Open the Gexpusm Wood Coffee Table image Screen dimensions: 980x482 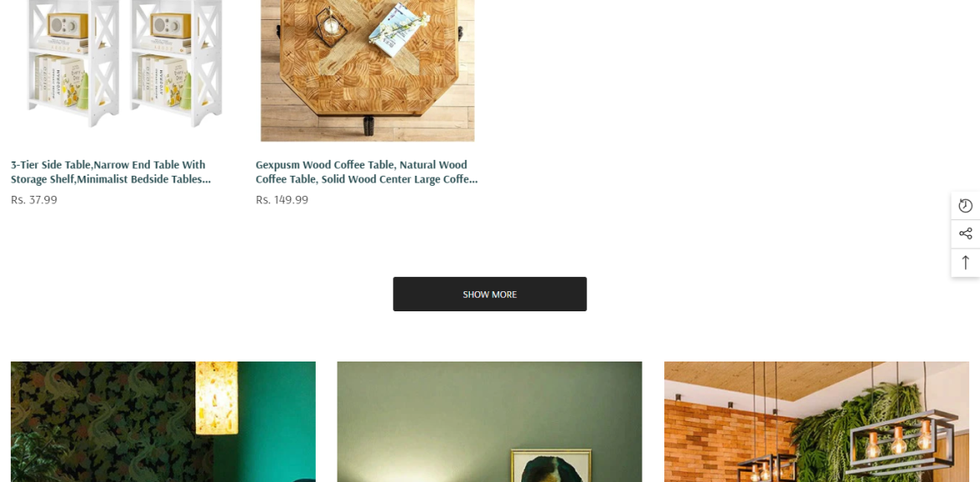[x=368, y=70]
